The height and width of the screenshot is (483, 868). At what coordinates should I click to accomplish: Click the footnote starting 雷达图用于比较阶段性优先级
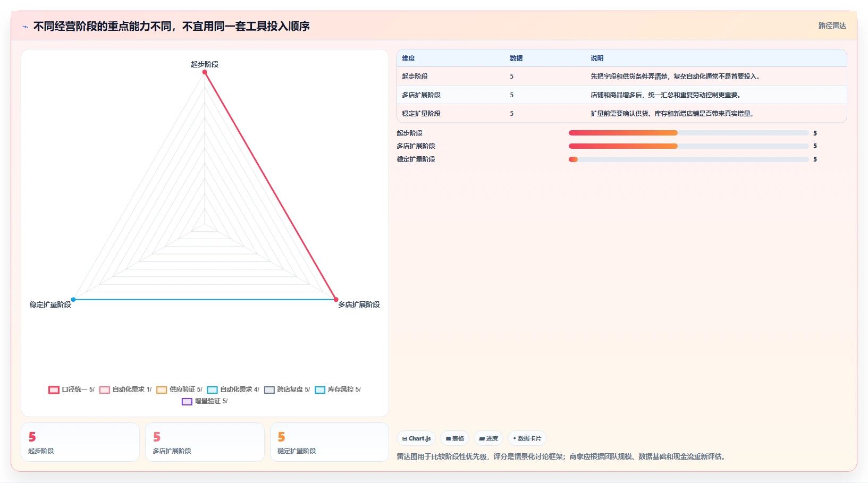point(562,456)
